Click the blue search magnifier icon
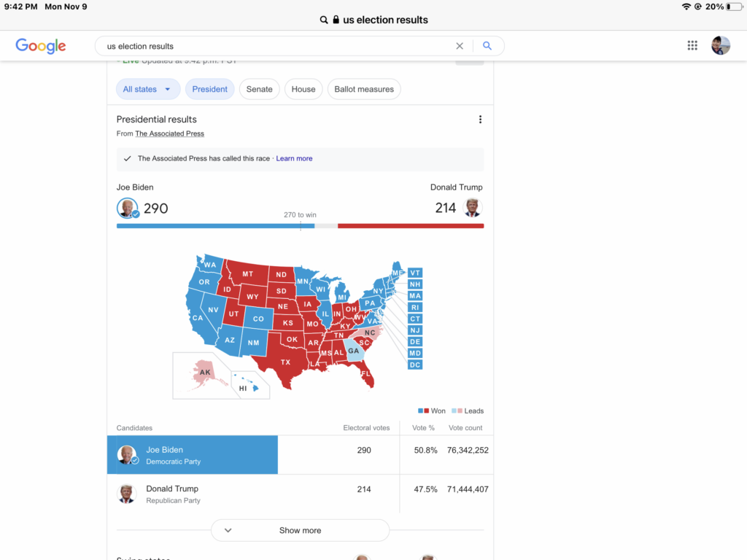The height and width of the screenshot is (560, 747). tap(487, 46)
